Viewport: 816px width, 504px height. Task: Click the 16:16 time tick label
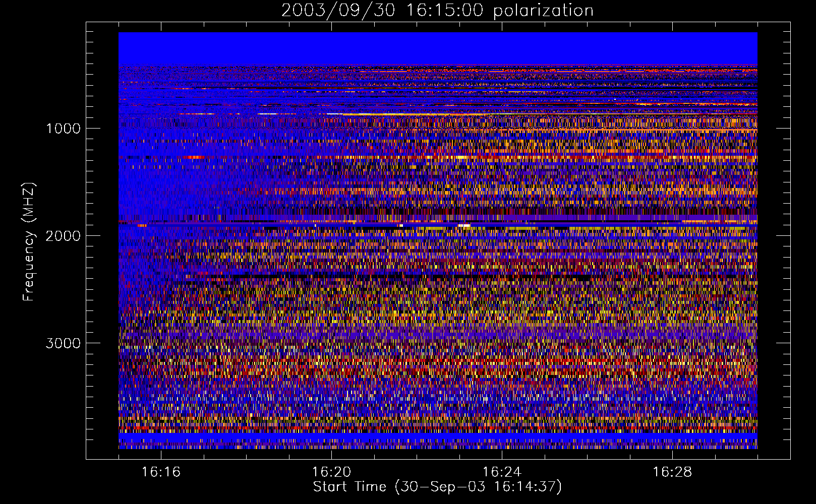(x=161, y=472)
